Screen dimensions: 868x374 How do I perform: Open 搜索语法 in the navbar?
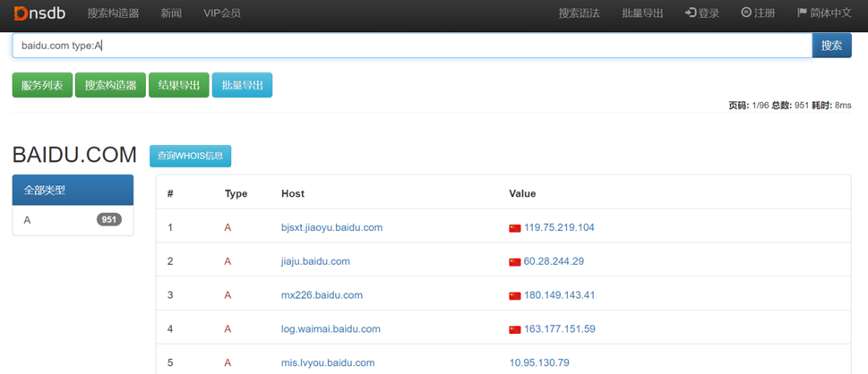(579, 13)
